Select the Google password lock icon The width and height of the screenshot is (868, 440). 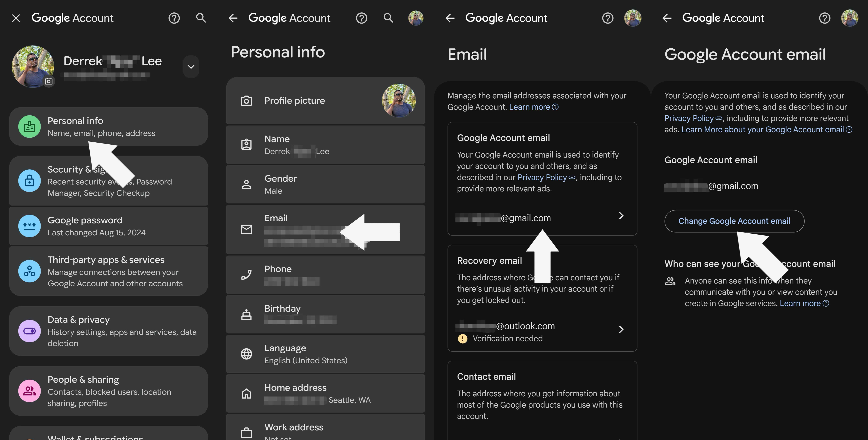point(30,226)
